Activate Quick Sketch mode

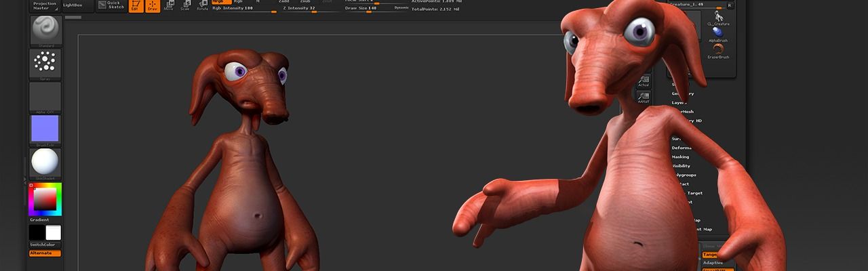(x=111, y=5)
